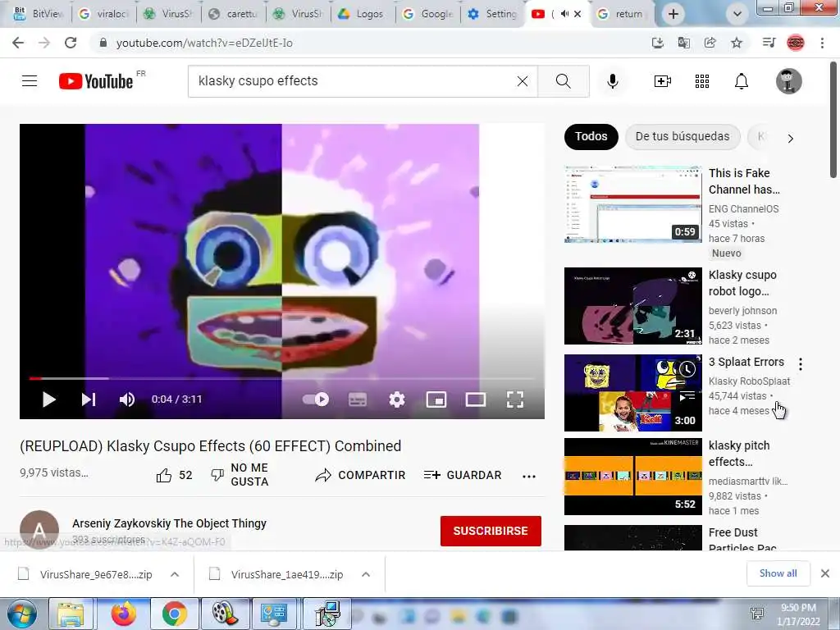Go to the YouTube home logo

tap(96, 81)
